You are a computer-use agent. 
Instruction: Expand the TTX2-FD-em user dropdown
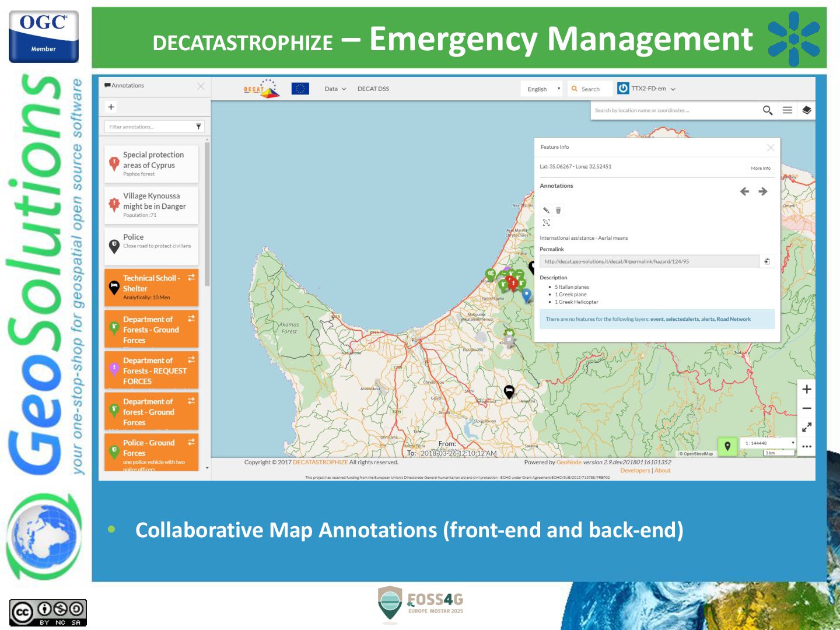tap(673, 89)
